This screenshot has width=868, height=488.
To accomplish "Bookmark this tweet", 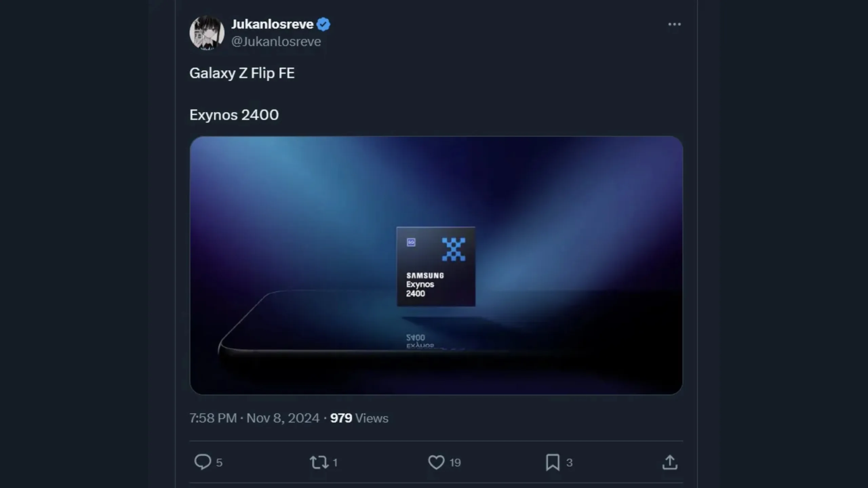I will (x=553, y=462).
